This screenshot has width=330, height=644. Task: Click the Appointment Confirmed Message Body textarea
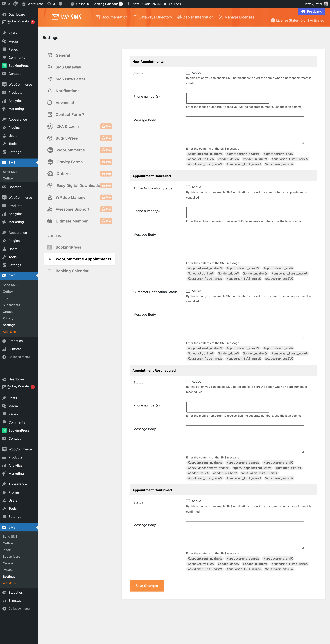pos(245,535)
